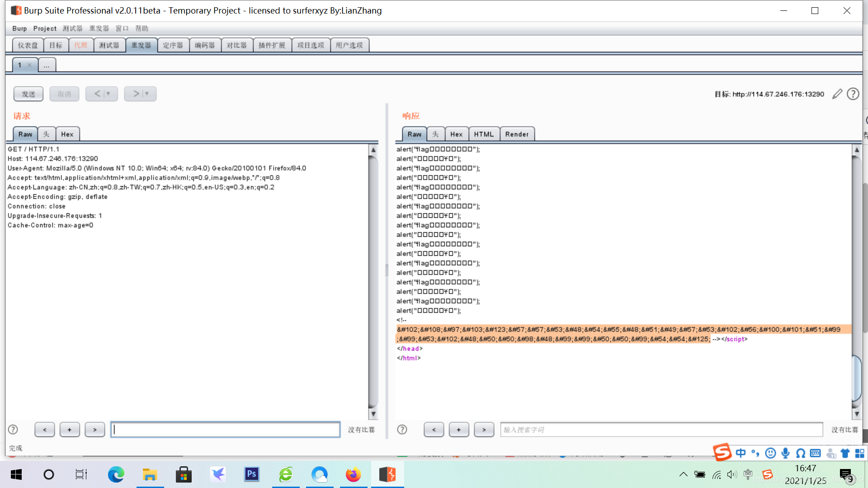Focus the request search input field
Viewport: 868px width, 488px height.
coord(226,430)
